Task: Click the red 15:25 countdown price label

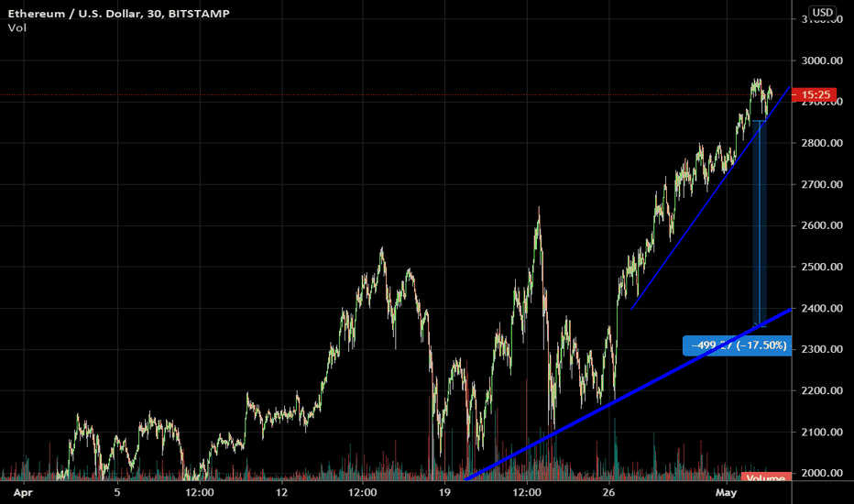Action: tap(815, 94)
